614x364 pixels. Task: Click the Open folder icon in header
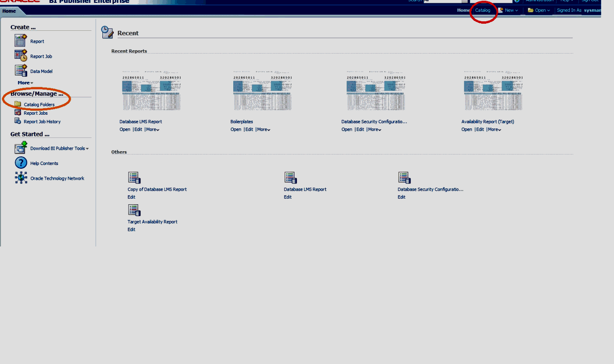pyautogui.click(x=531, y=10)
